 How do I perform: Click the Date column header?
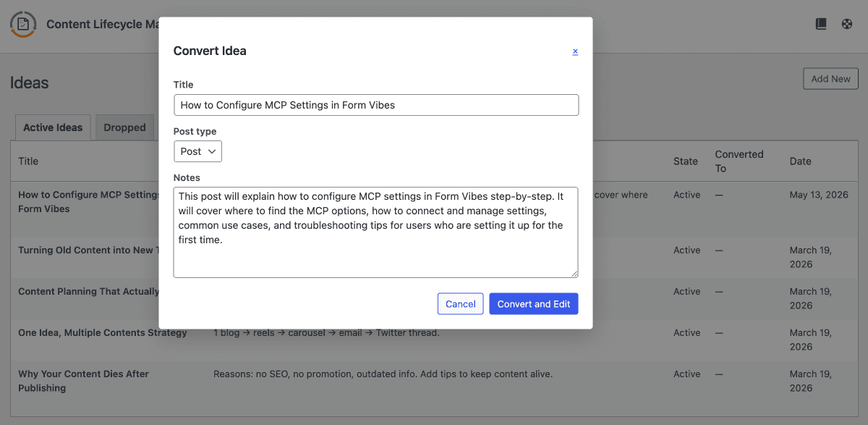[x=801, y=161]
